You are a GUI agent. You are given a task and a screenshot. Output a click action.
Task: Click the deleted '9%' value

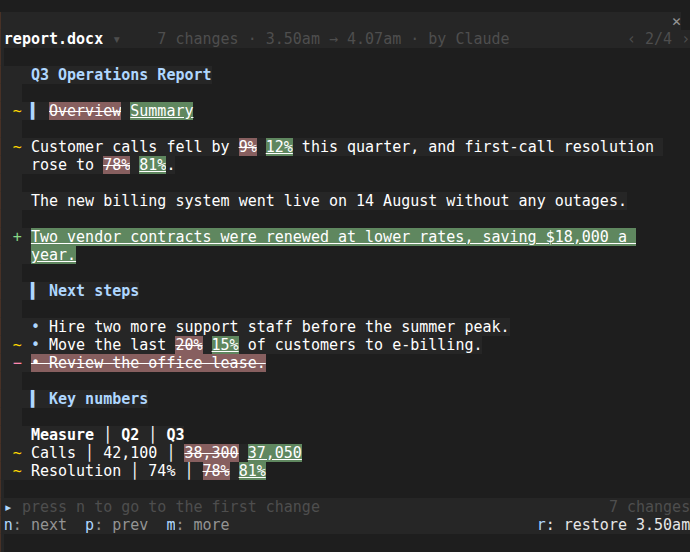pyautogui.click(x=248, y=147)
